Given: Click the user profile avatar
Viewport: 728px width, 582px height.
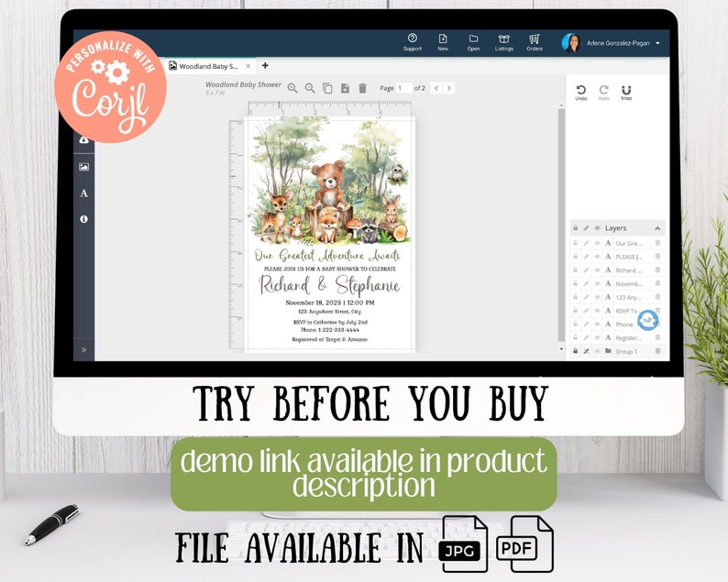Looking at the screenshot, I should click(x=570, y=43).
